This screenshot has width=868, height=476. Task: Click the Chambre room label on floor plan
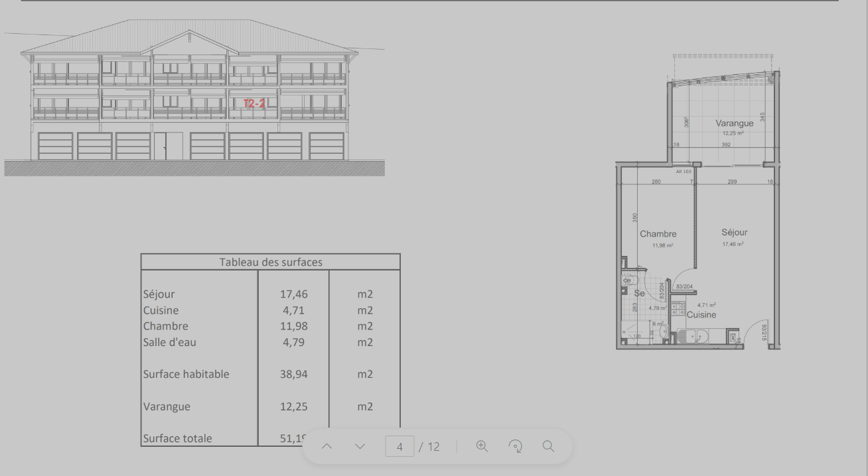(x=658, y=234)
